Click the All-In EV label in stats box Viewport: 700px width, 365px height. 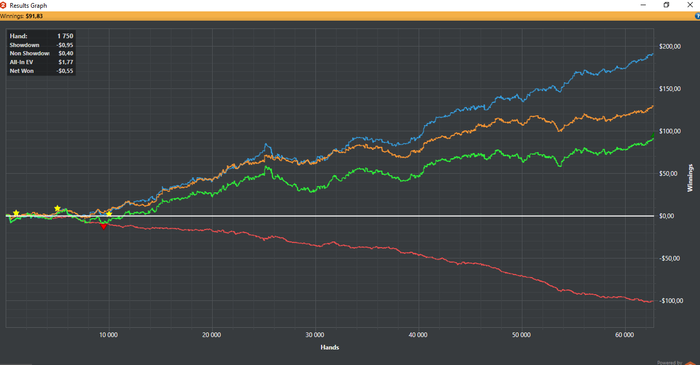[x=21, y=62]
